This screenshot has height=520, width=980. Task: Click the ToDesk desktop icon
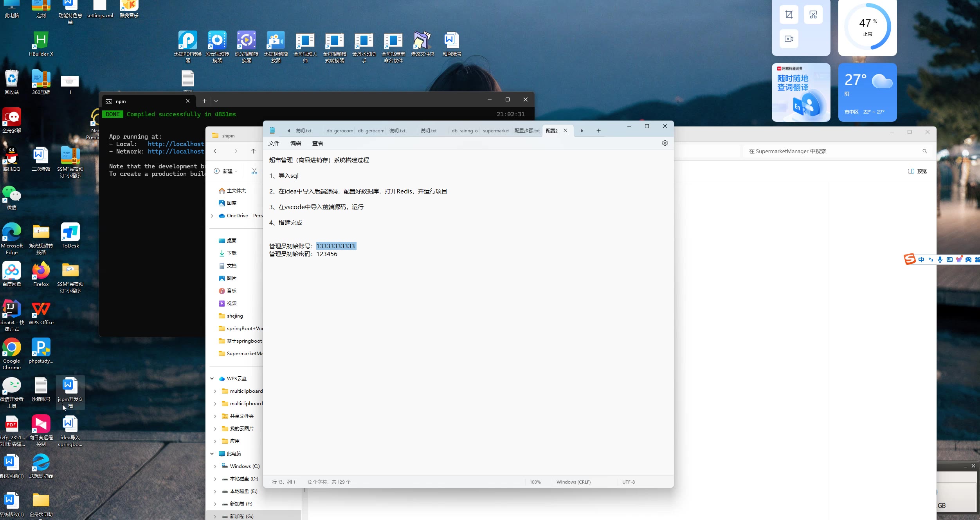[x=70, y=233]
